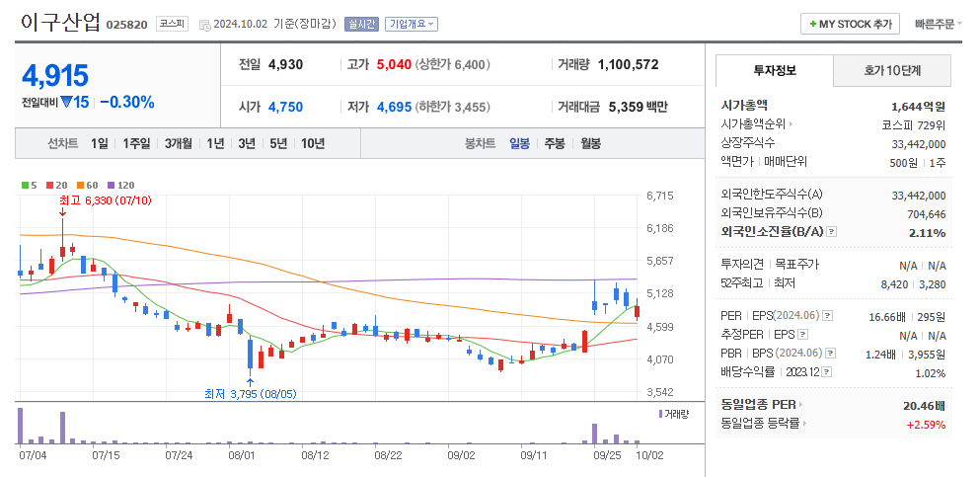This screenshot has height=477, width=980.
Task: Click the MY STOCK 추가 button
Action: tap(850, 24)
